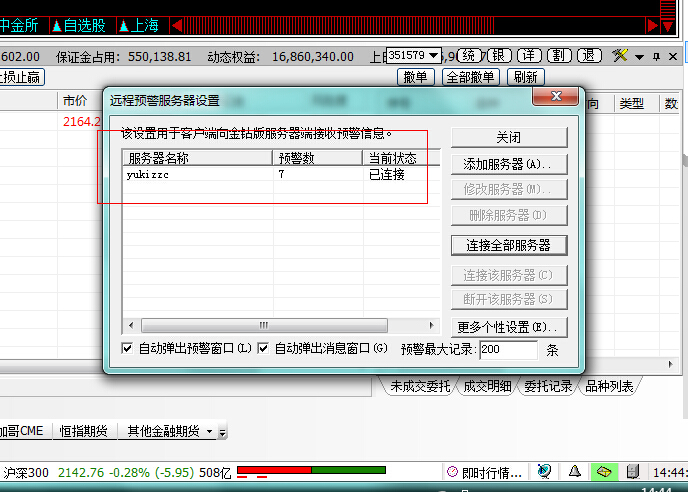Image resolution: width=688 pixels, height=492 pixels.
Task: Toggle 自动弹出预警窗口 checkbox
Action: click(127, 349)
